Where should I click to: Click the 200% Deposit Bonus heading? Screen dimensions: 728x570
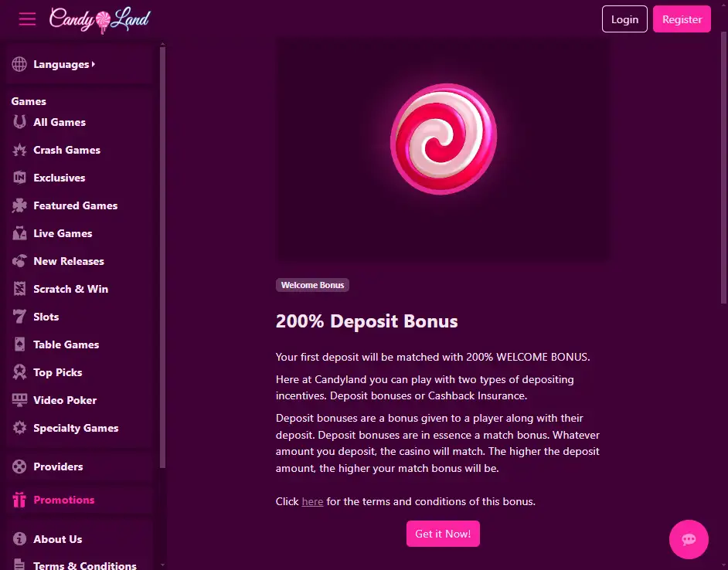pos(367,321)
